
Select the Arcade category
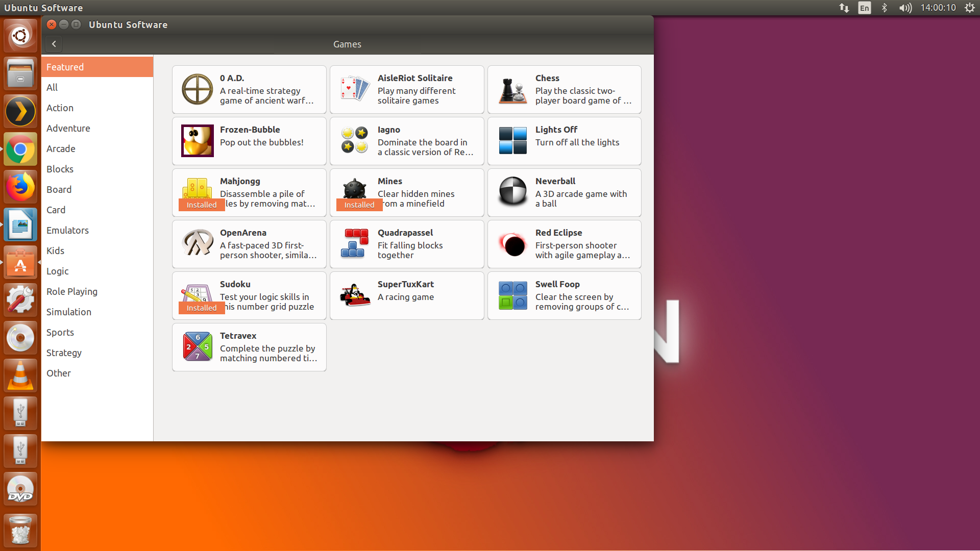coord(97,148)
